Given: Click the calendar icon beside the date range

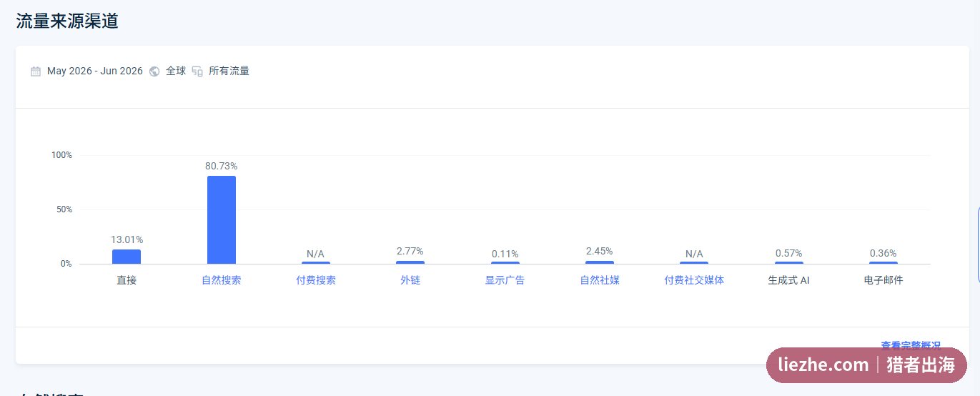Looking at the screenshot, I should [x=36, y=71].
